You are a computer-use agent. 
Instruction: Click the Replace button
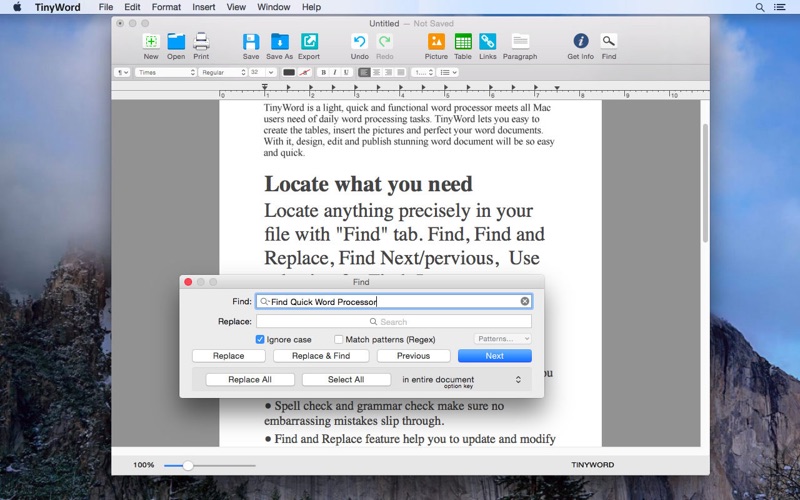tap(229, 356)
